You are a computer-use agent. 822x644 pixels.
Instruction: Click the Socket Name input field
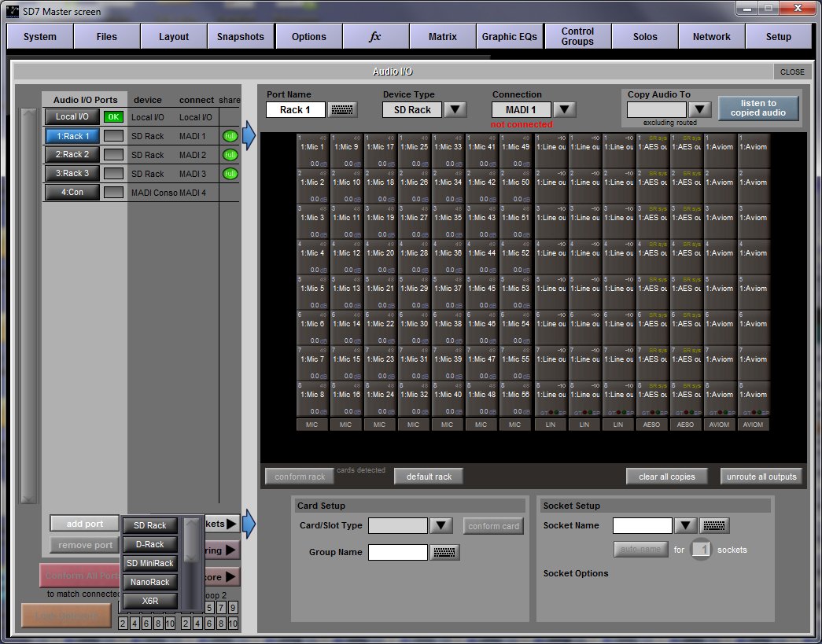tap(642, 525)
